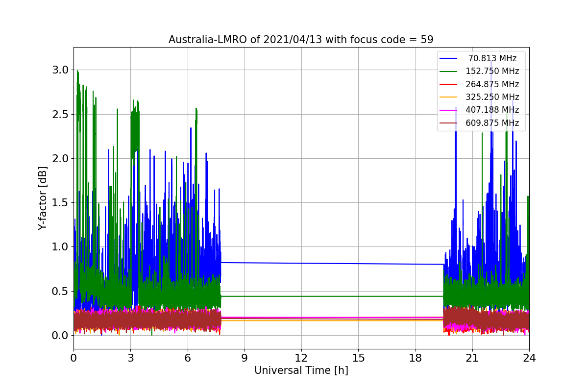Click the 152.750 MHz legend label
The height and width of the screenshot is (392, 588).
(x=492, y=71)
